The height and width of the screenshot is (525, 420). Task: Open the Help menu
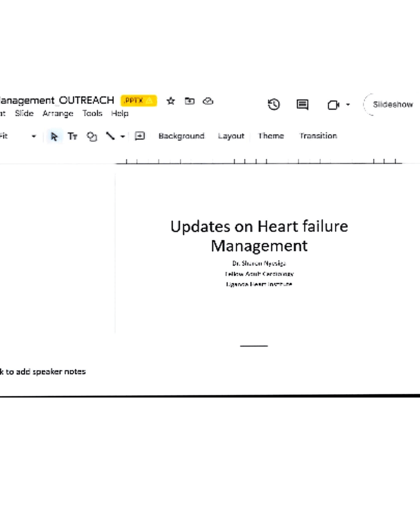(x=120, y=113)
